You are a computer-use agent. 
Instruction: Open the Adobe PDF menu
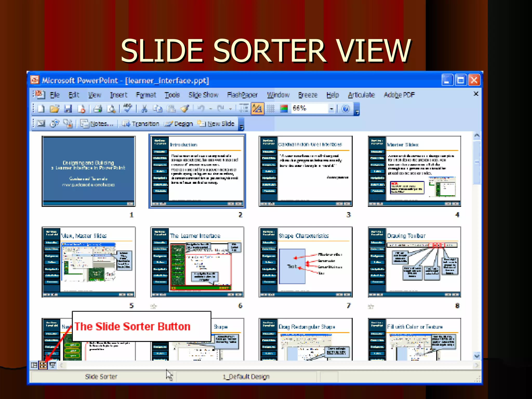tap(399, 95)
